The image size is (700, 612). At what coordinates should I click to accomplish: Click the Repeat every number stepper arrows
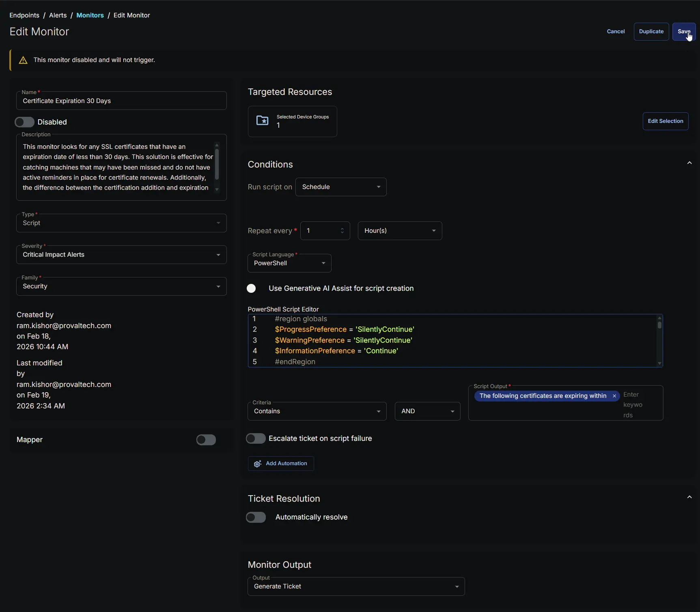342,231
